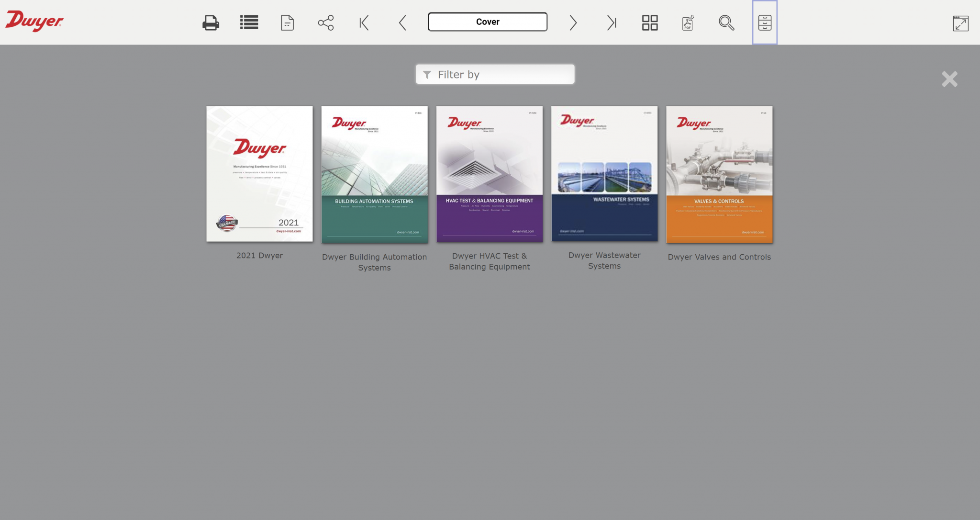
Task: Select the Dwyer Wastewater Systems cover
Action: (604, 174)
